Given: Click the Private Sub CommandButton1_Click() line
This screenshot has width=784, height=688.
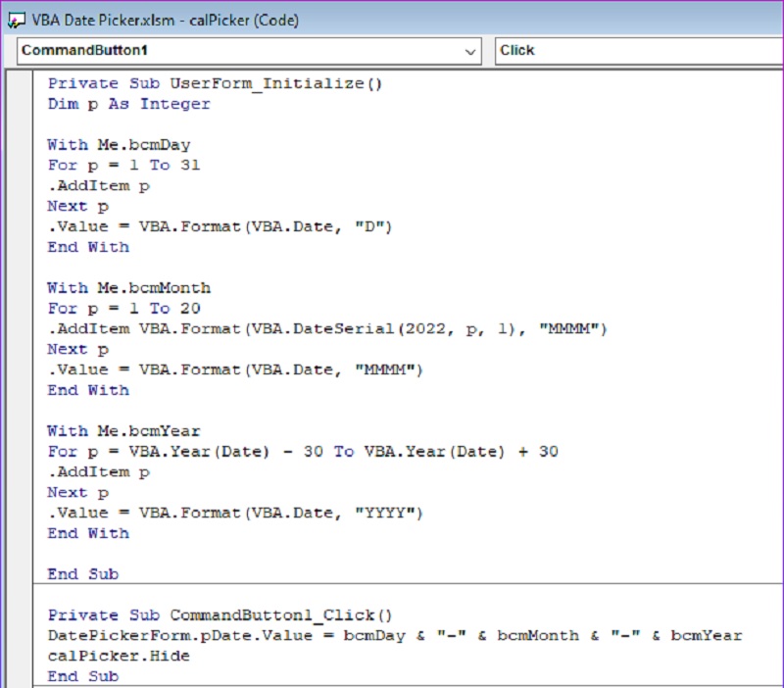Looking at the screenshot, I should coord(220,615).
